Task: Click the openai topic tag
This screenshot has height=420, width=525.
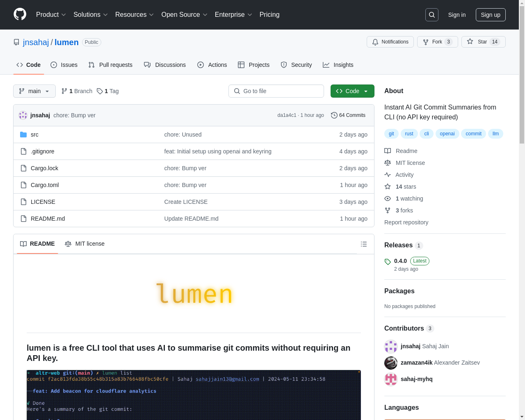Action: click(447, 134)
